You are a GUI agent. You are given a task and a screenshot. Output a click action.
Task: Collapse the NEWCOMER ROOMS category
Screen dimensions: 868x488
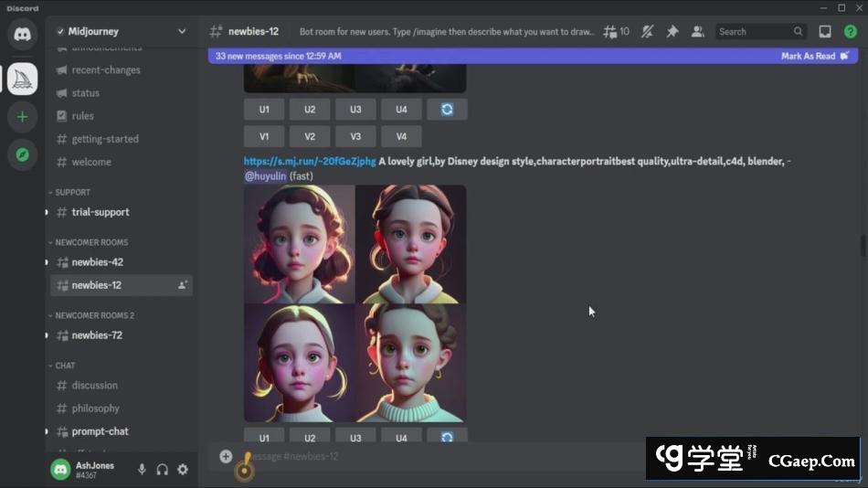[x=91, y=242]
